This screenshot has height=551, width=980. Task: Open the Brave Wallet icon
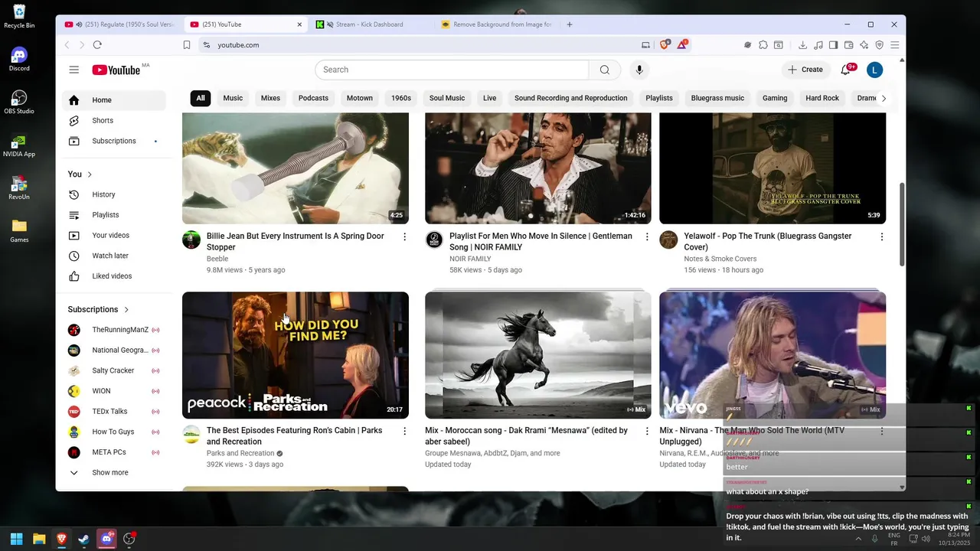click(849, 45)
